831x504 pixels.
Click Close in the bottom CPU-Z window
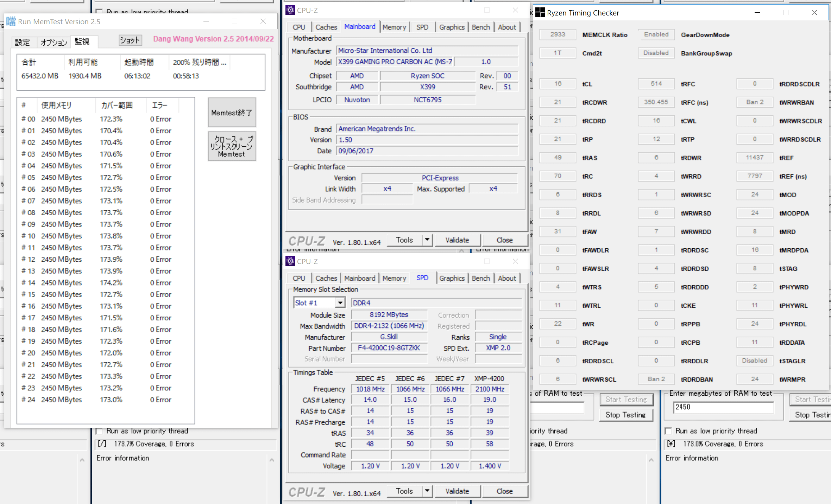(x=504, y=491)
